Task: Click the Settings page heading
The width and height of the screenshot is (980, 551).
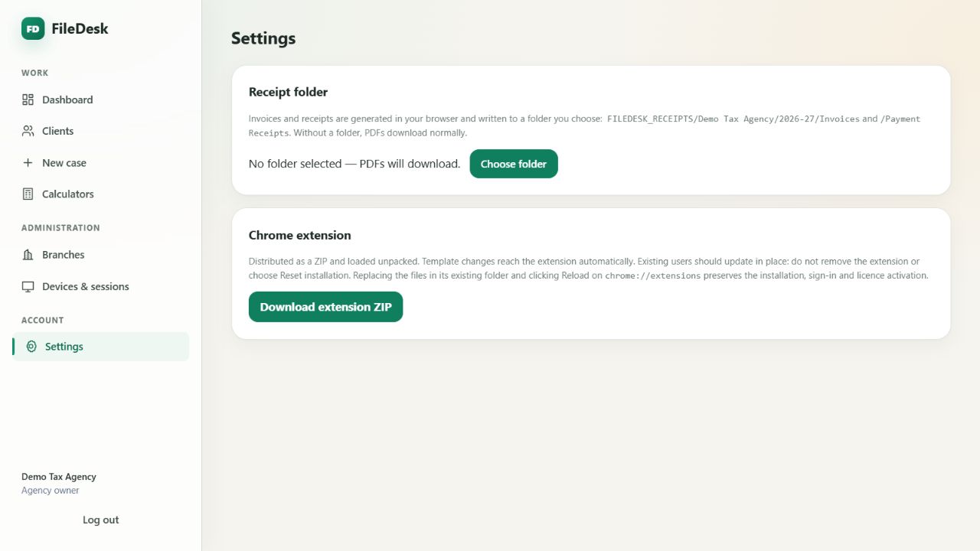Action: (x=263, y=38)
